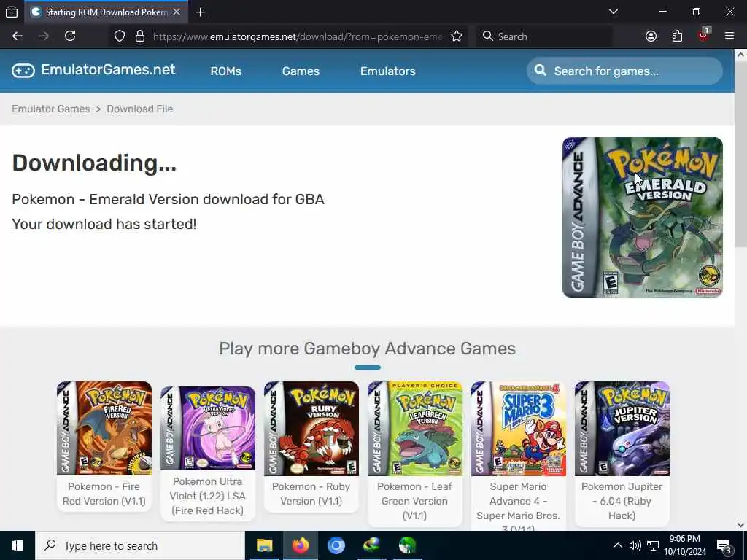747x560 pixels.
Task: Open the volume speaker tray icon
Action: click(x=635, y=545)
